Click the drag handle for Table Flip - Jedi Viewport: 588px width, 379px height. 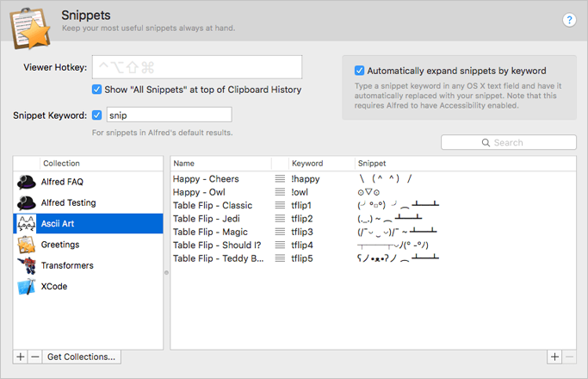click(280, 219)
